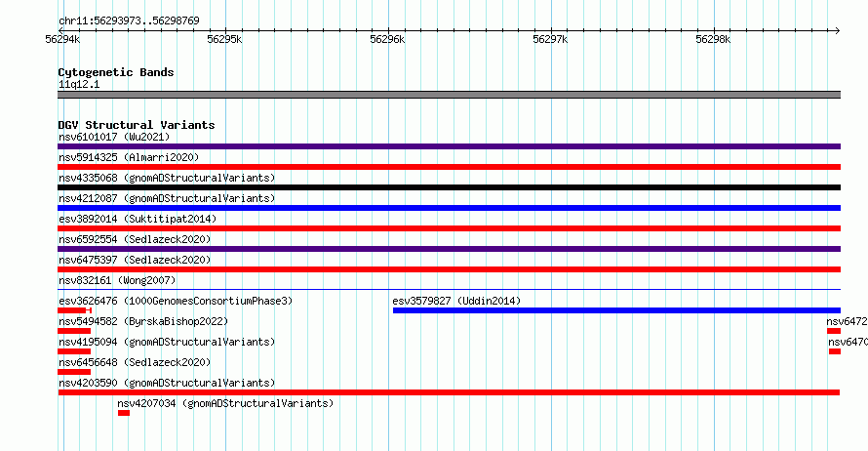
Task: Click the gray 11q12.1 cytogenetic band bar
Action: (449, 95)
